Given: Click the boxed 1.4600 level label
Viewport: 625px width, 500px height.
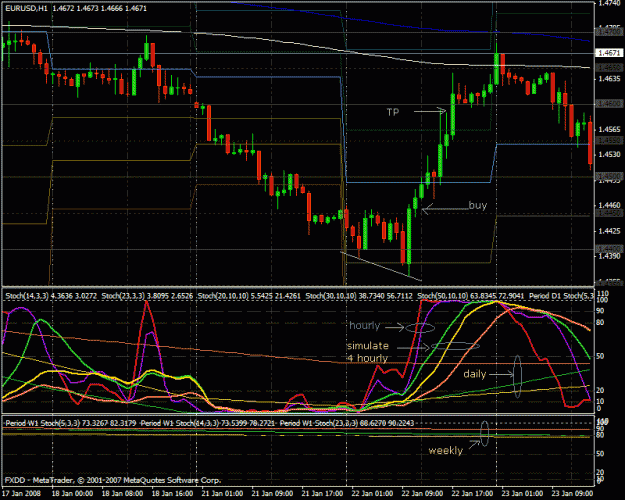Looking at the screenshot, I should click(x=609, y=104).
